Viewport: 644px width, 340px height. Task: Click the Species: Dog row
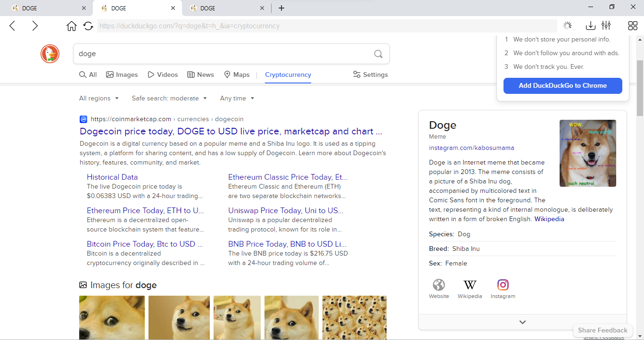click(x=522, y=234)
